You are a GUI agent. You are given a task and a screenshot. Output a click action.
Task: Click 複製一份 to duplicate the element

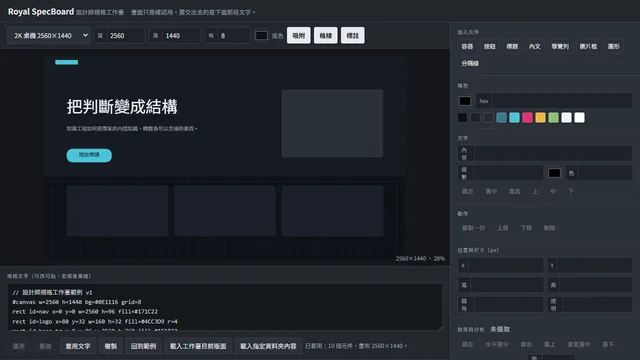tap(473, 228)
